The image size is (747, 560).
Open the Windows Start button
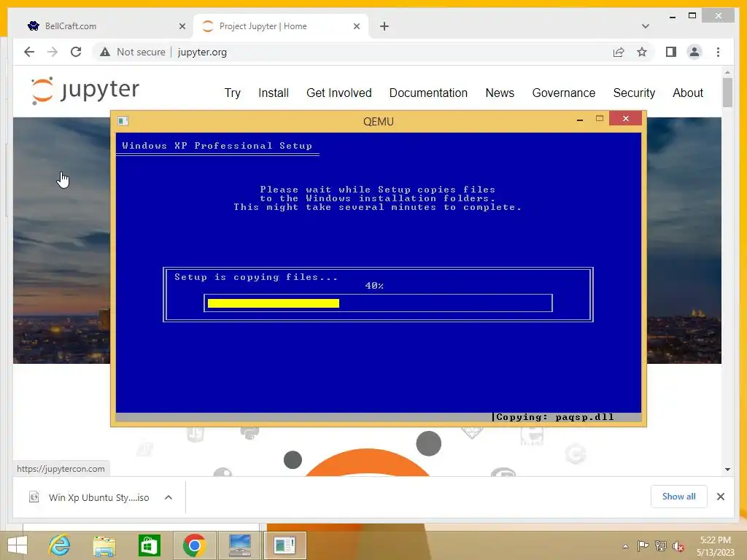18,545
